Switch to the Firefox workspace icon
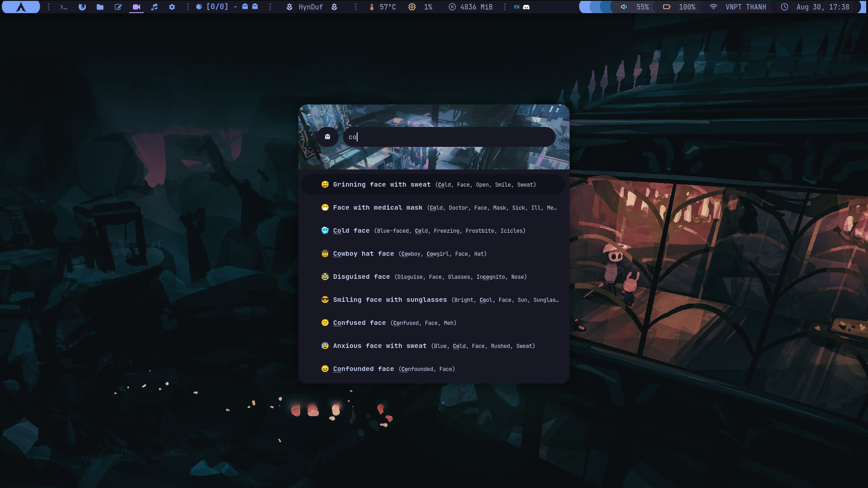 click(82, 7)
